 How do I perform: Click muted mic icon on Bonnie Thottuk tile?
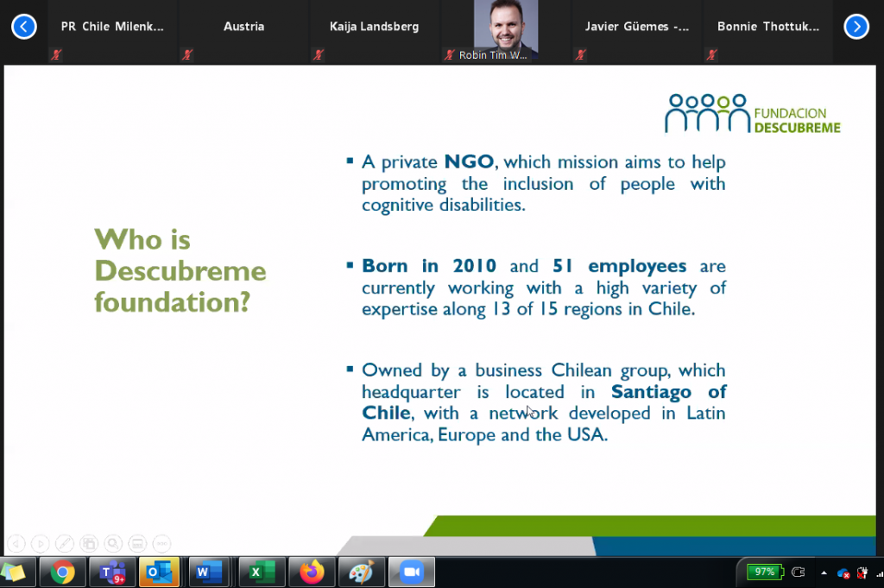click(x=711, y=54)
